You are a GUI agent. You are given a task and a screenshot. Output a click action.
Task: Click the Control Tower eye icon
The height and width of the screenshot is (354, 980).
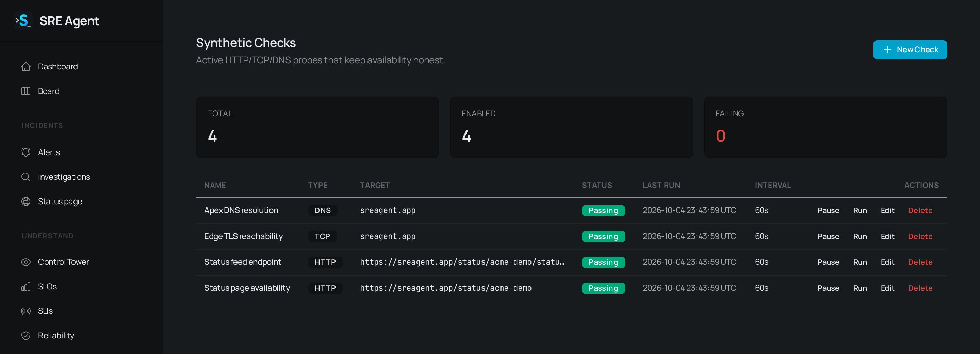tap(26, 262)
